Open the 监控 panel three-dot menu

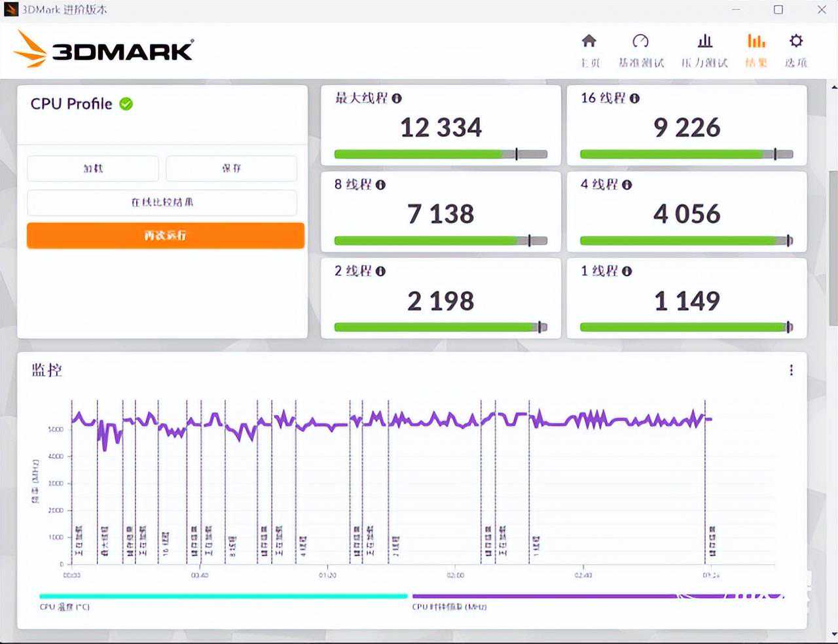791,370
